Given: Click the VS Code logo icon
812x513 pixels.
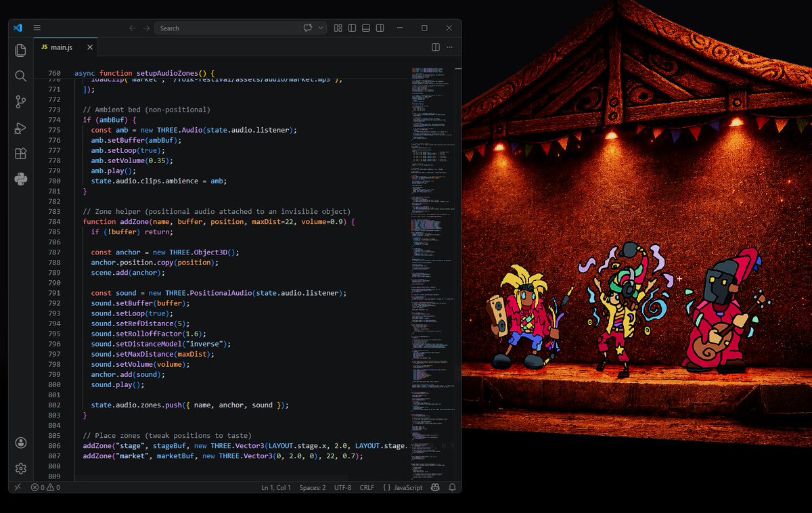Looking at the screenshot, I should click(x=18, y=28).
